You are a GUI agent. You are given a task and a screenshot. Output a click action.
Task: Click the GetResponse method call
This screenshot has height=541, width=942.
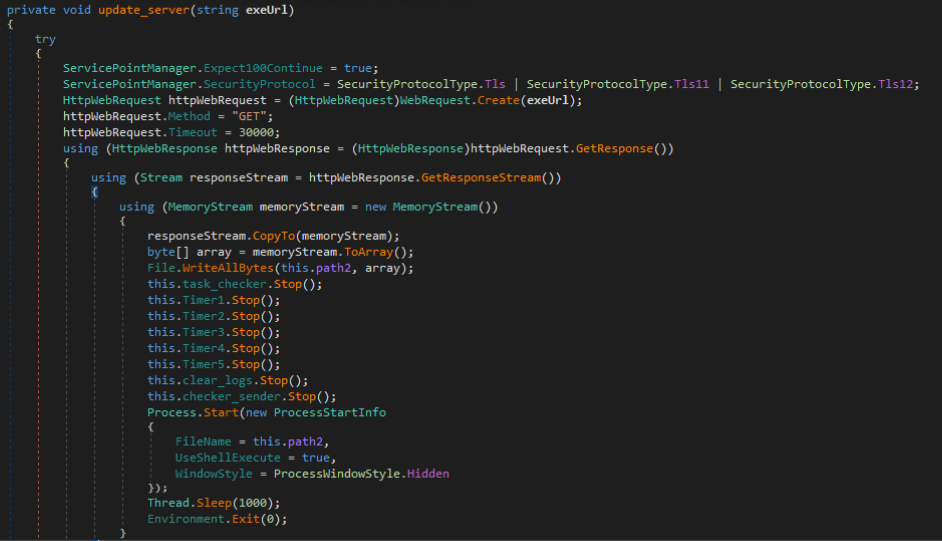point(615,148)
